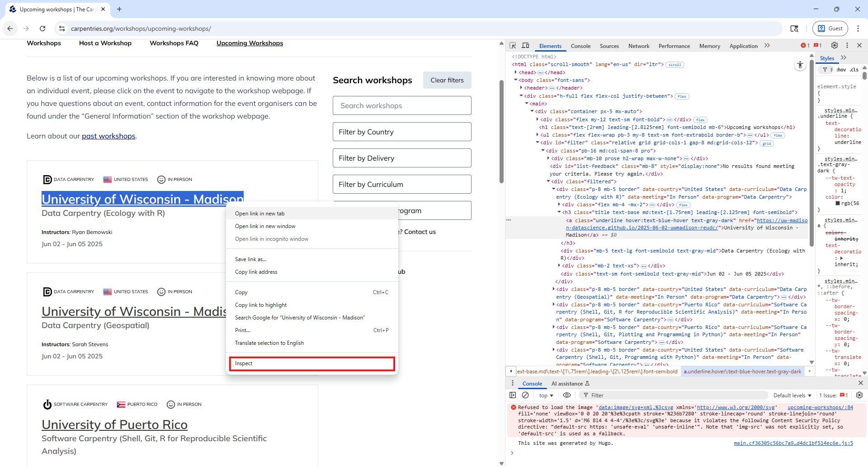Viewport: 868px width, 467px height.
Task: Toggle the device toolbar emulation
Action: (x=526, y=46)
